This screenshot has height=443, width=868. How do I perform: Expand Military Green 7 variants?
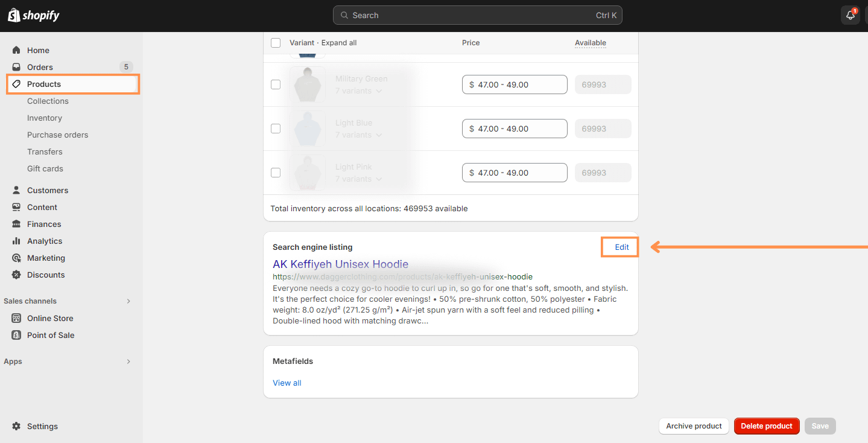point(358,91)
